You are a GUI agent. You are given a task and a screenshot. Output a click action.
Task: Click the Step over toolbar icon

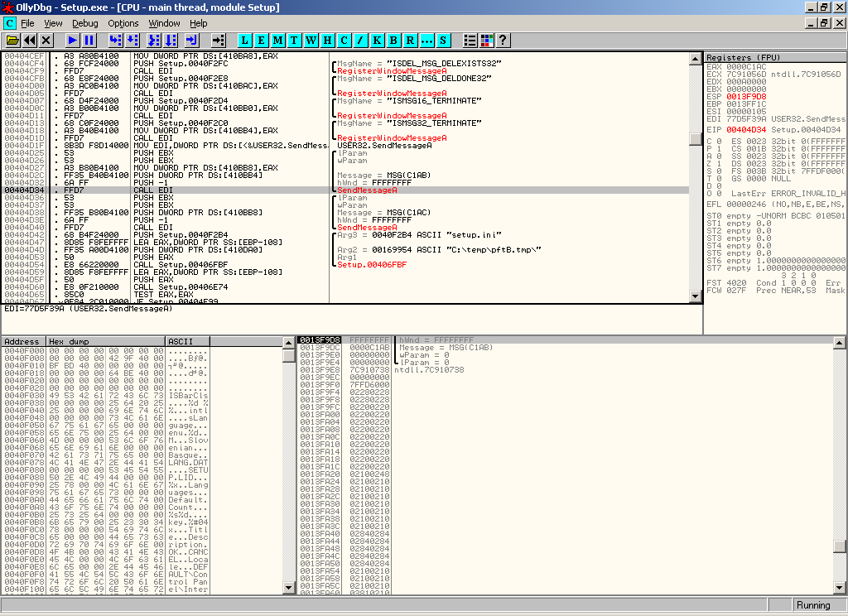(132, 41)
